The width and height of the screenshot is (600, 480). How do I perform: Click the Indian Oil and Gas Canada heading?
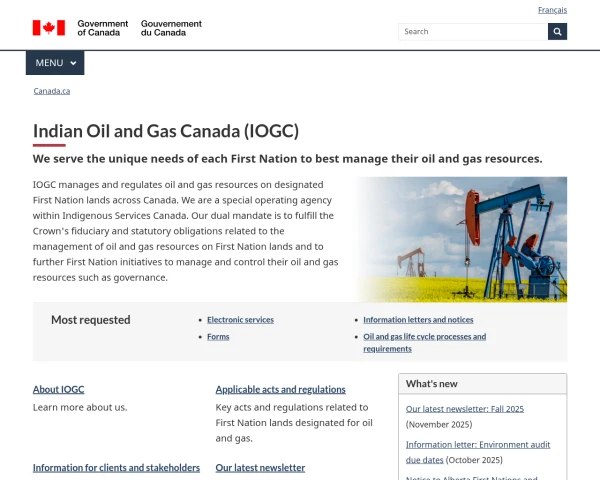pos(166,131)
